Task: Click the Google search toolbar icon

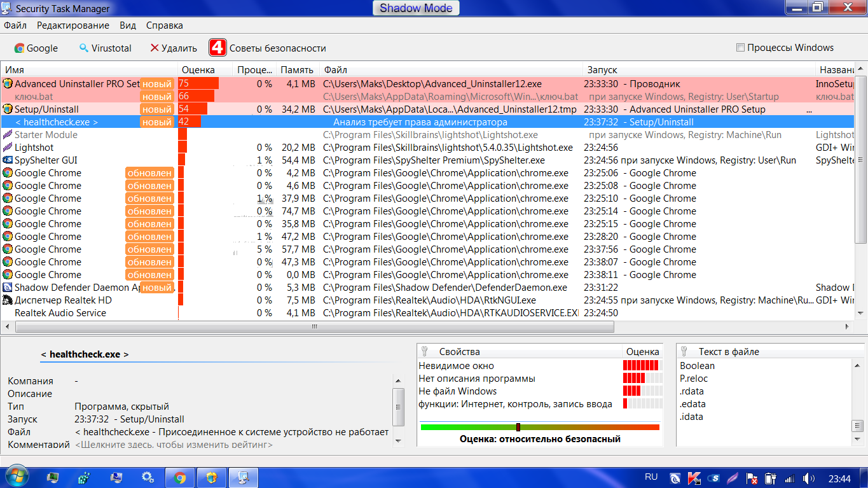Action: (19, 48)
